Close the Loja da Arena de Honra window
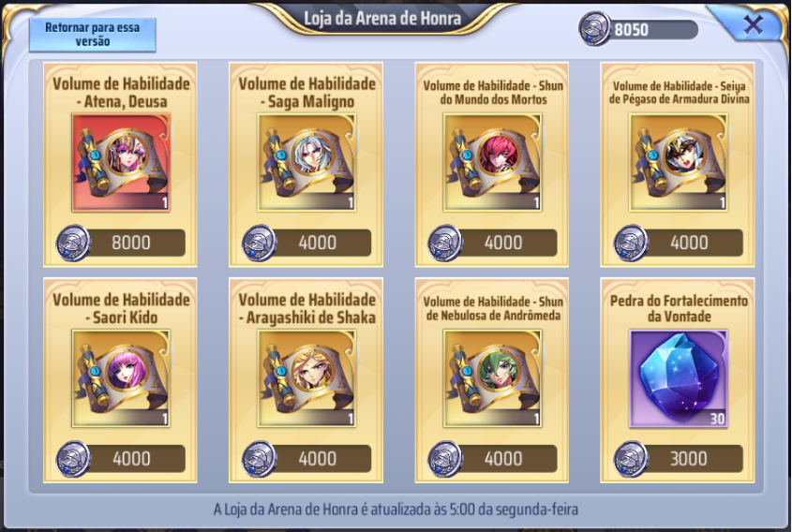The height and width of the screenshot is (532, 792). pyautogui.click(x=753, y=24)
